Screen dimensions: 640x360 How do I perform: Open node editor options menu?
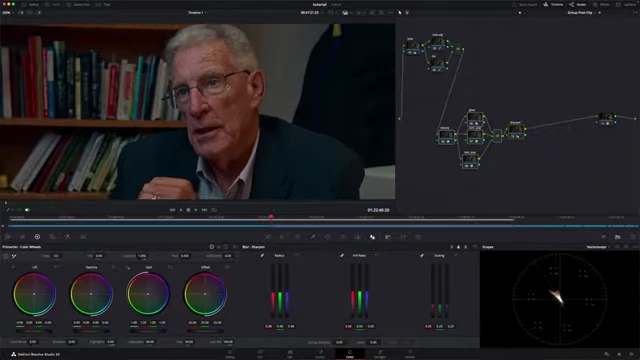[x=635, y=13]
